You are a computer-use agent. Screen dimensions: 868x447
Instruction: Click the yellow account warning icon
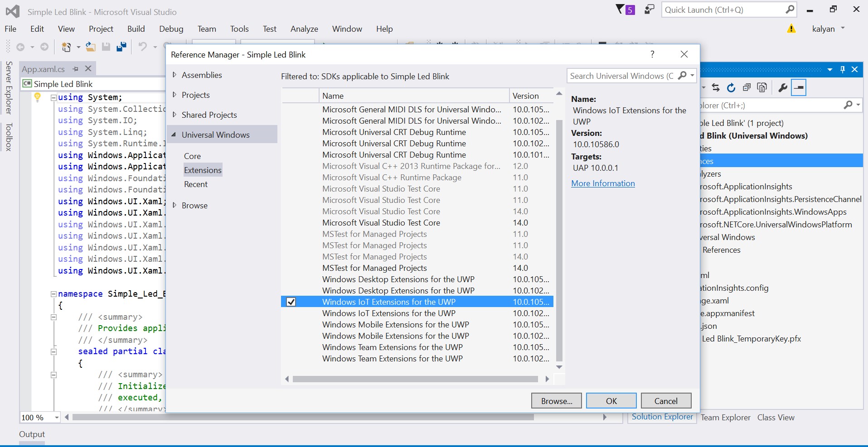point(791,29)
